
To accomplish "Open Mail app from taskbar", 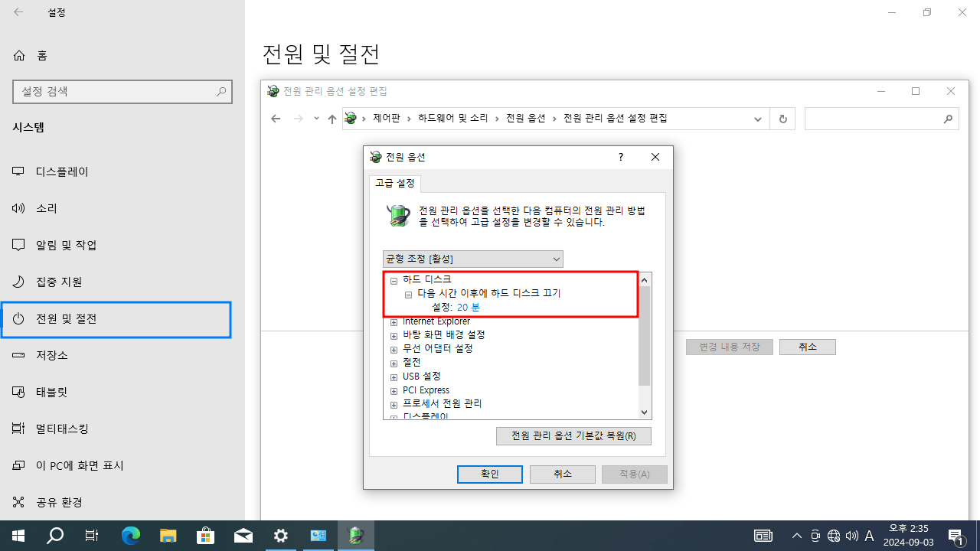I will click(243, 536).
